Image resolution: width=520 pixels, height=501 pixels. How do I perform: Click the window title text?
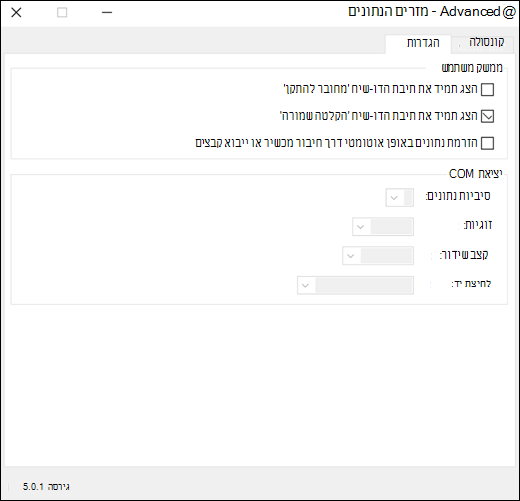click(432, 12)
